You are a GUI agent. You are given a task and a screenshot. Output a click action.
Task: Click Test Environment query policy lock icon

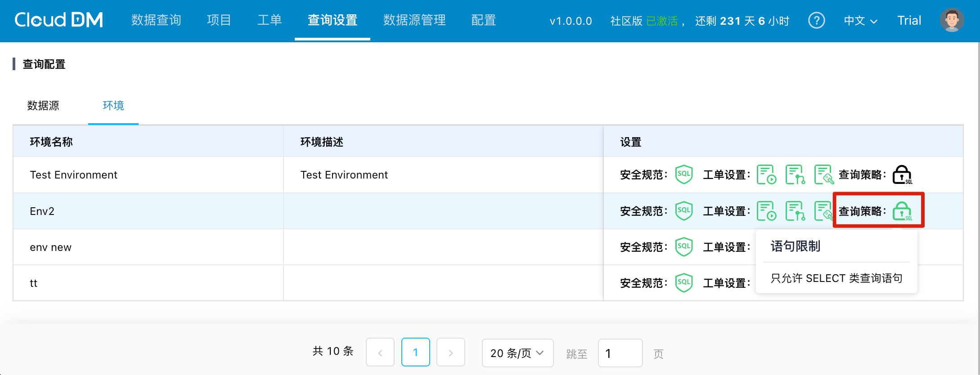point(902,175)
